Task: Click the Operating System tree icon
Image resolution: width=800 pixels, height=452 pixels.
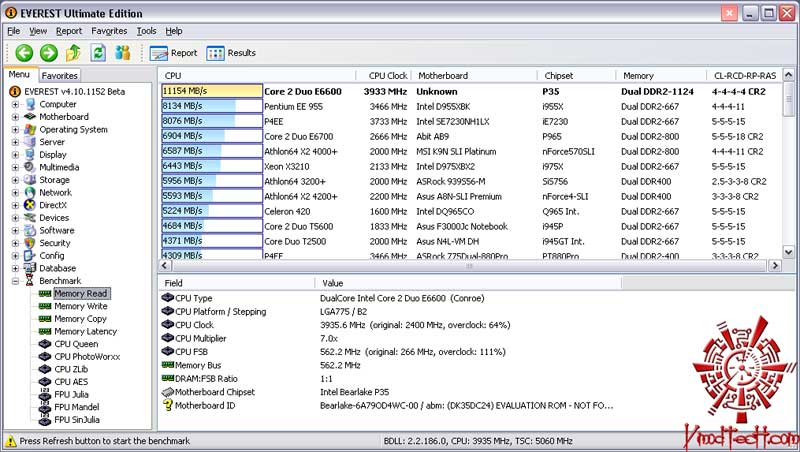Action: point(30,130)
